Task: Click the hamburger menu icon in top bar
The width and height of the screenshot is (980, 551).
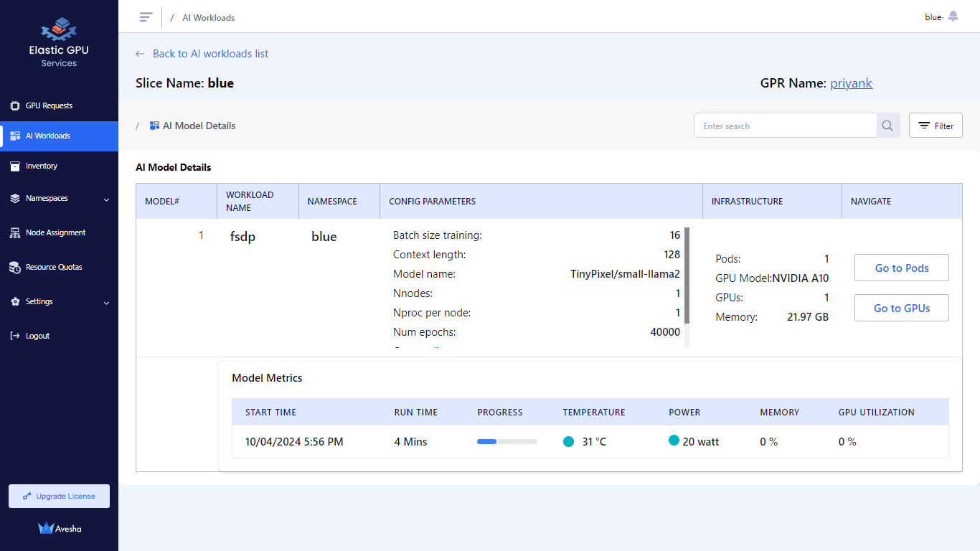Action: pos(146,17)
